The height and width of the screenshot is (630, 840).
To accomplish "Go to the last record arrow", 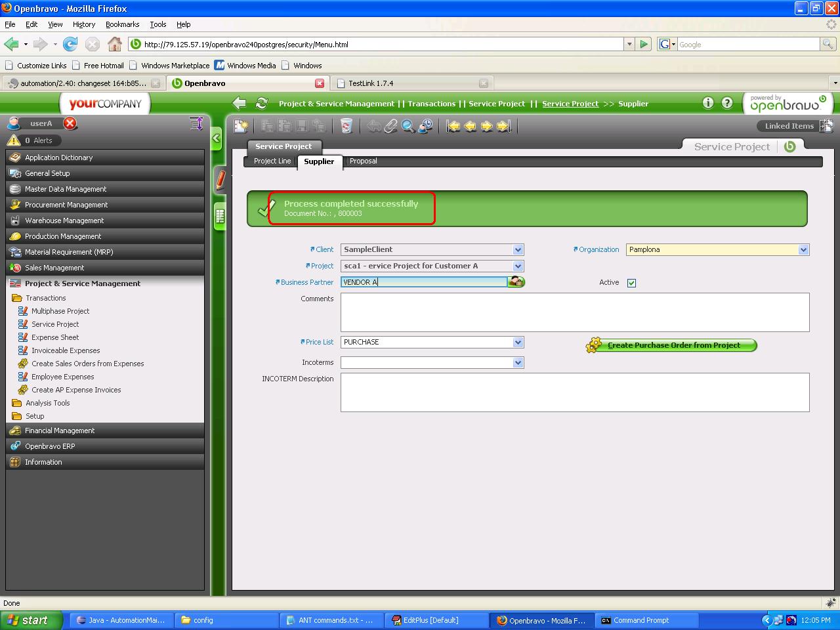I will [x=503, y=126].
